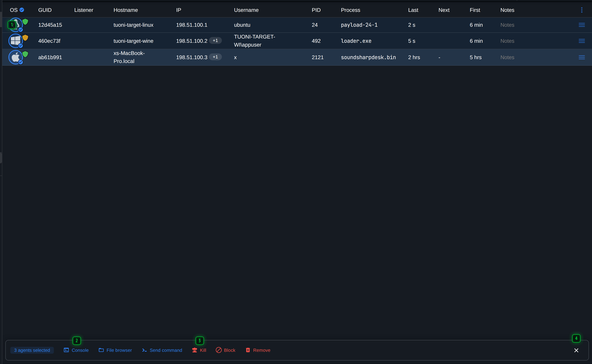Viewport: 592px width, 364px height.
Task: Deselect the macOS agent ab61b991 OS icon
Action: [15, 57]
